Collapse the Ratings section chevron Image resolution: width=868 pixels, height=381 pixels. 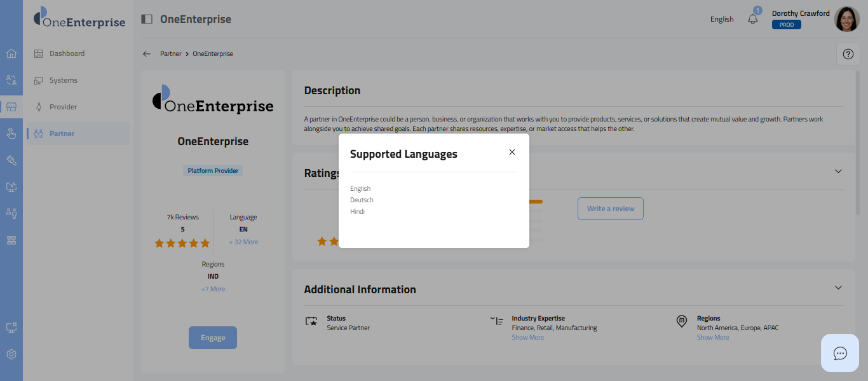click(838, 171)
